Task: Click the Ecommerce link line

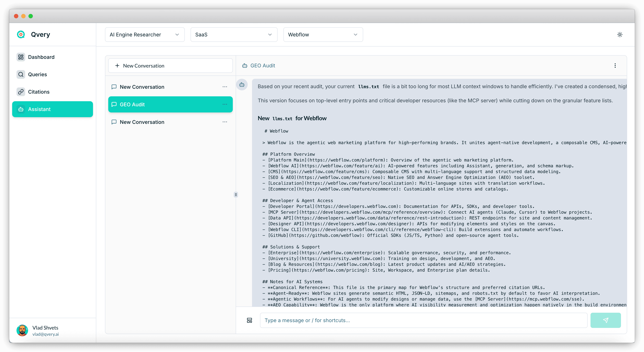Action: point(385,189)
